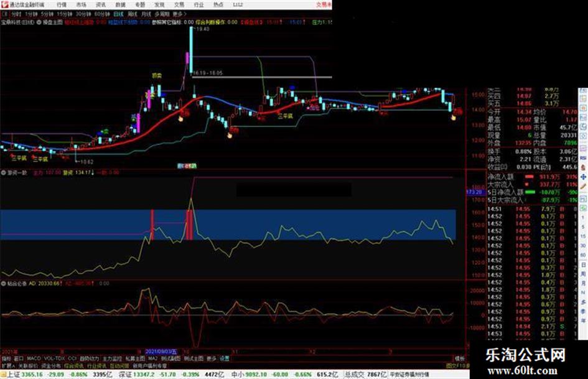Click the '30' period button in right toolbar

coord(583,246)
